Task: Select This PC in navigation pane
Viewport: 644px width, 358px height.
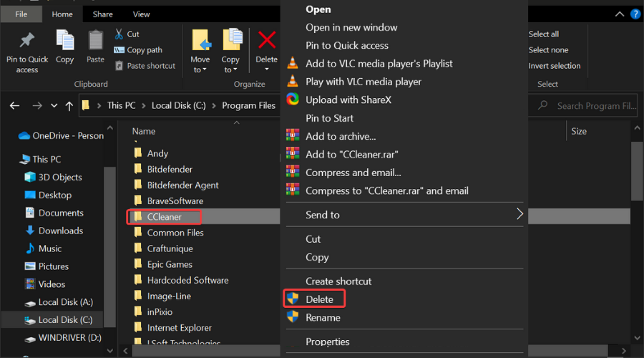Action: coord(40,159)
